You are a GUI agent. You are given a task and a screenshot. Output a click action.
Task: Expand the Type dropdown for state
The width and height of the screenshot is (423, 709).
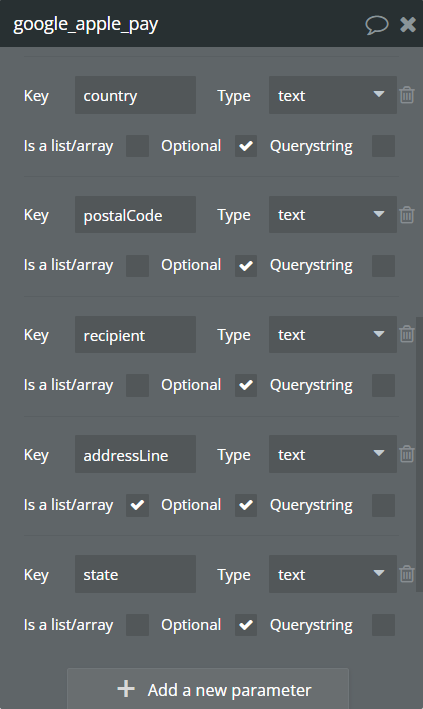tap(333, 574)
